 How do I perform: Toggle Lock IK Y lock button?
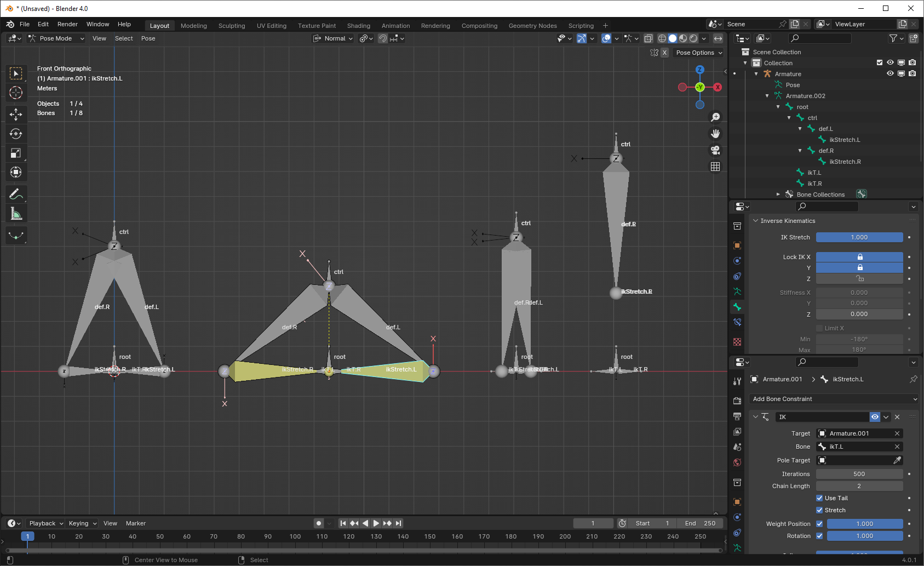click(859, 267)
